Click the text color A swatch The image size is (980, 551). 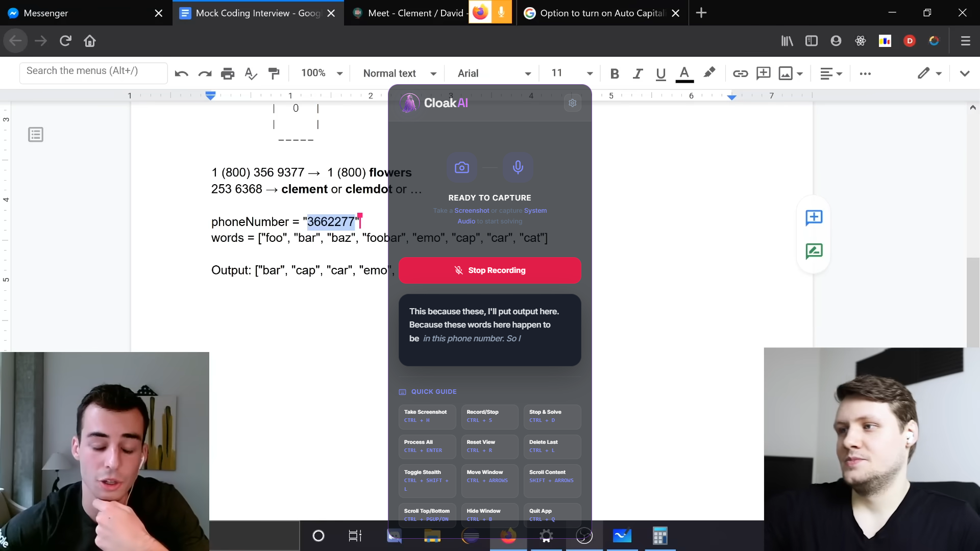click(x=684, y=73)
